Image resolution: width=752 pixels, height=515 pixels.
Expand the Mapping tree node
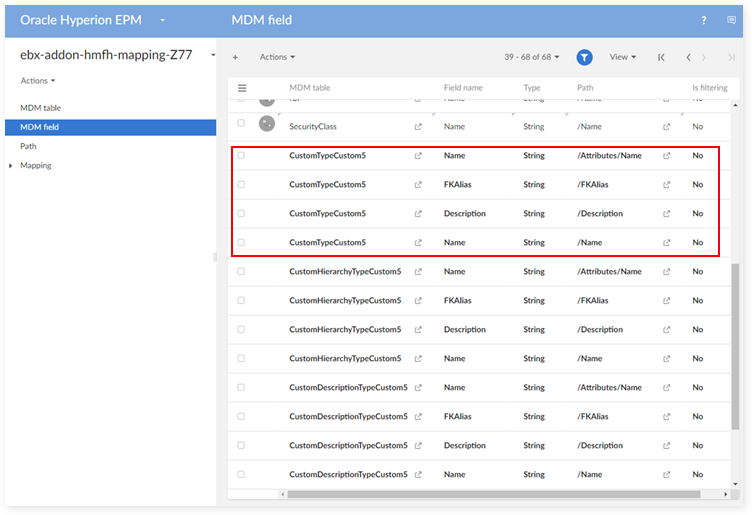coord(11,166)
